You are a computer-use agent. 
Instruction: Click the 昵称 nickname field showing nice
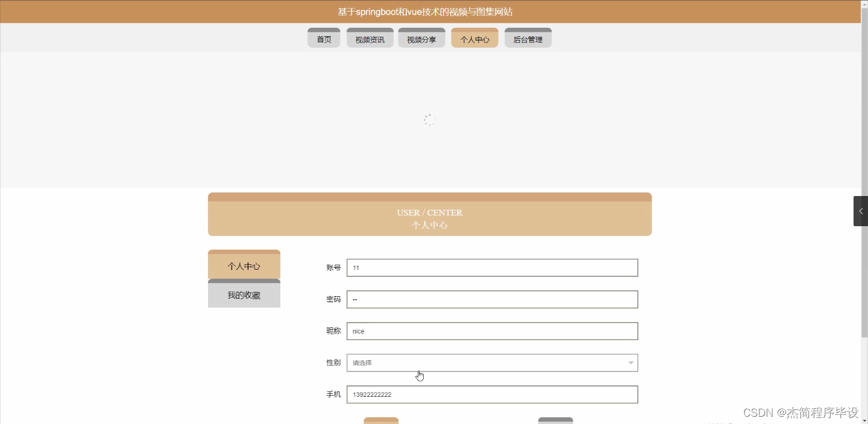point(492,331)
